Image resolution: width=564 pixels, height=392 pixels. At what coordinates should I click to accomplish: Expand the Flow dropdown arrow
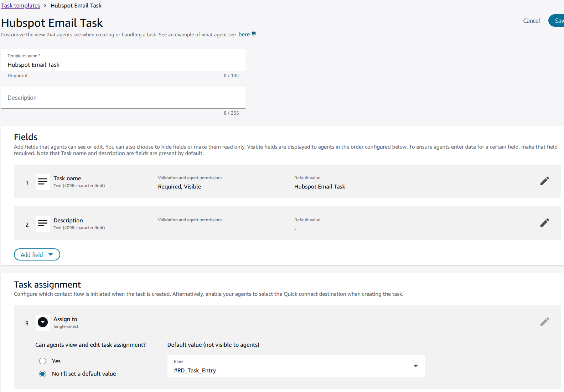coord(415,366)
